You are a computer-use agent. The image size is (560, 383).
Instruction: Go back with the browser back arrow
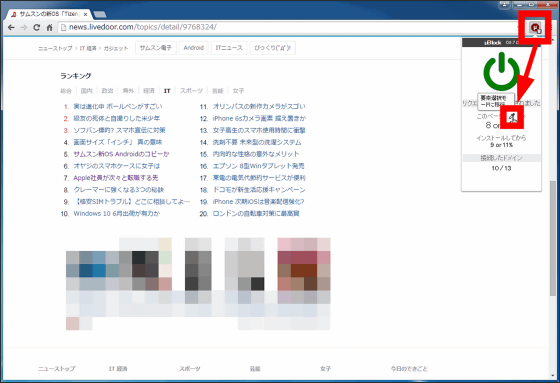pos(11,28)
